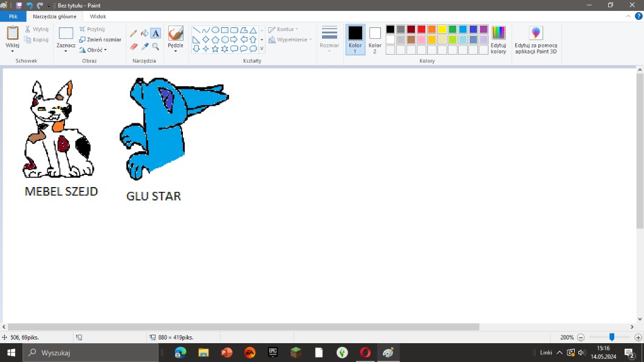The image size is (644, 362).
Task: Choose the Fill with color bucket tool
Action: [x=145, y=33]
